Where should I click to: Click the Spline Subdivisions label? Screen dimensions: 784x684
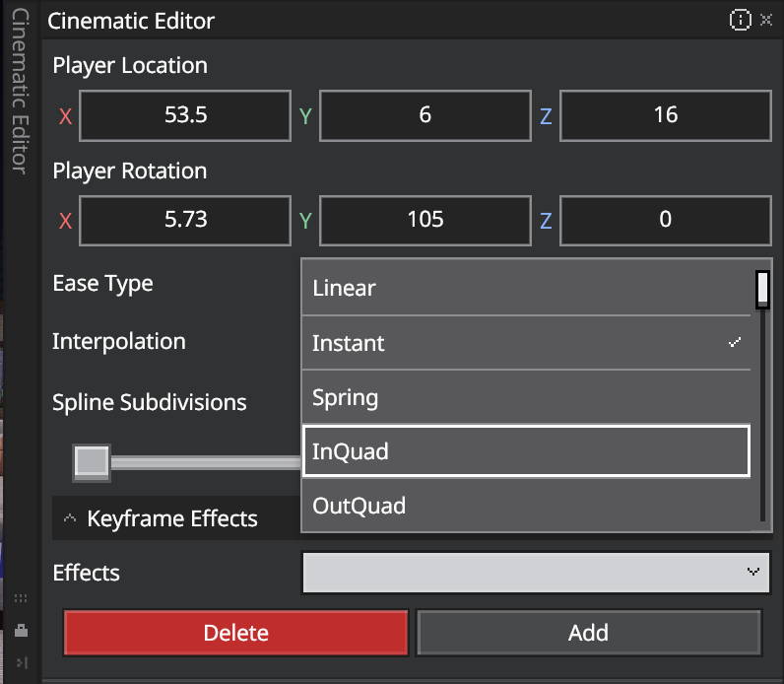[150, 402]
